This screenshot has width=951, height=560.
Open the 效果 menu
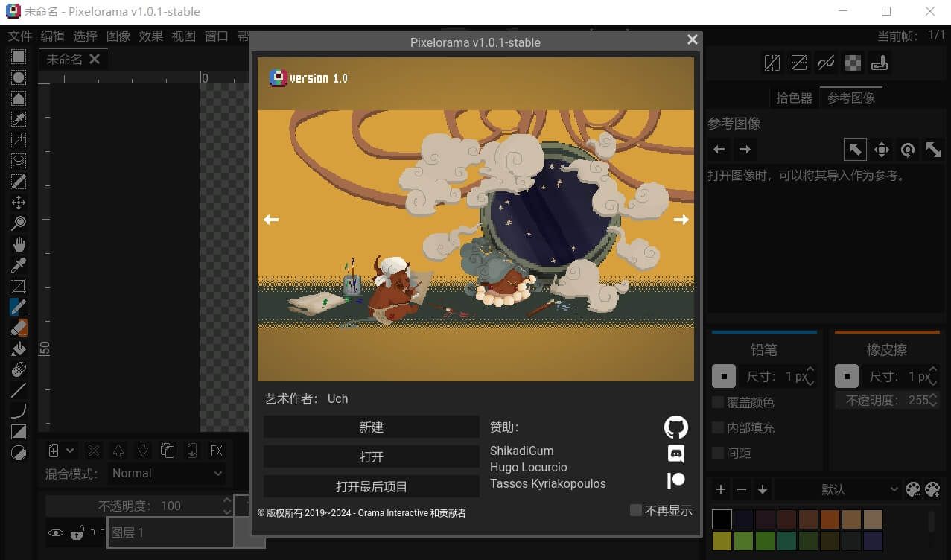pos(150,36)
